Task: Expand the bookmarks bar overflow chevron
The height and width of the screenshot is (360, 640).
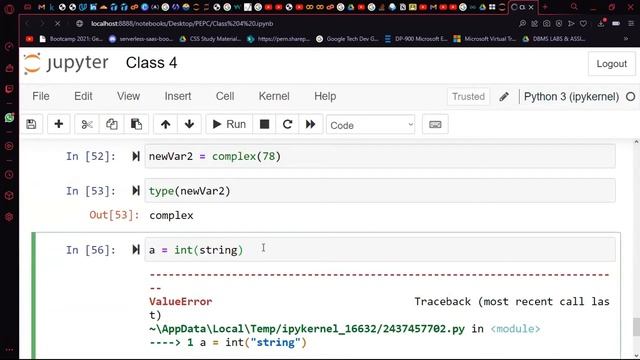Action: (626, 39)
